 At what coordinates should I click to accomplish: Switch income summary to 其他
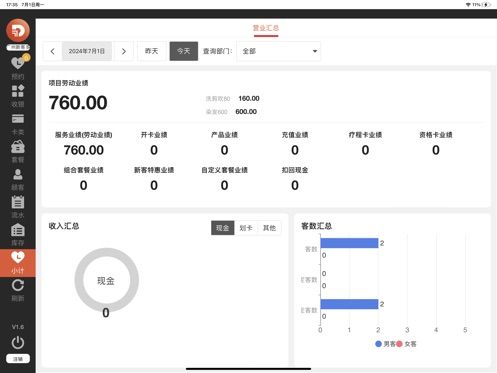click(x=269, y=228)
